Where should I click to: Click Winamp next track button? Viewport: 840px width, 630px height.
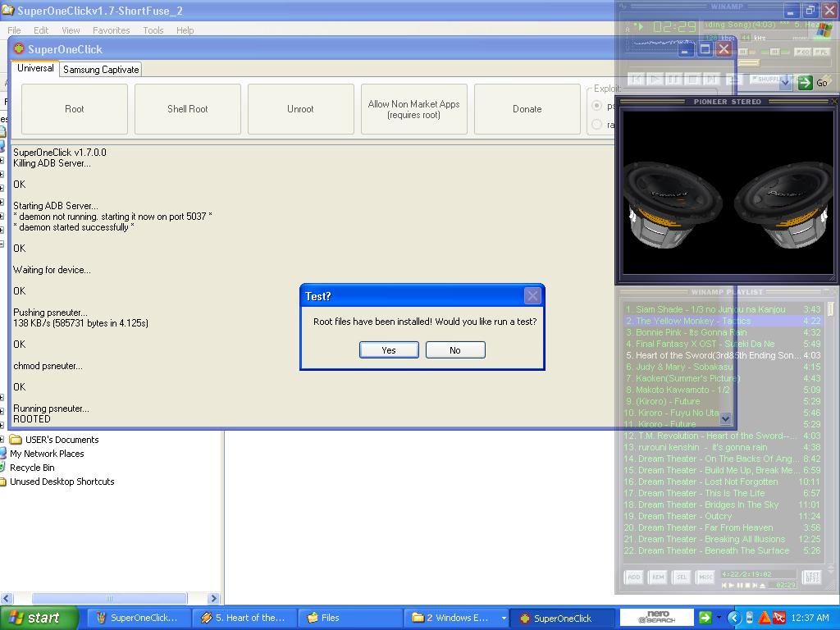point(711,79)
